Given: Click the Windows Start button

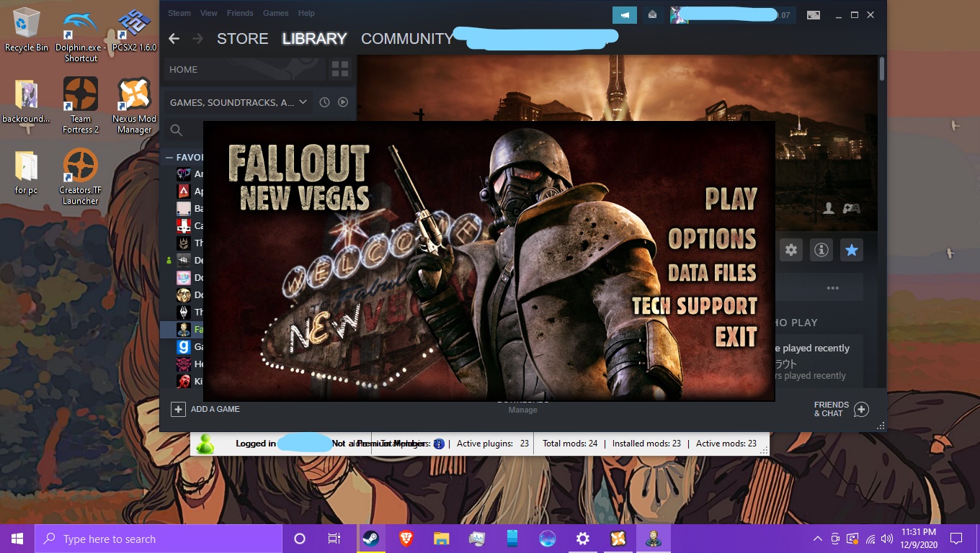Looking at the screenshot, I should (x=17, y=539).
